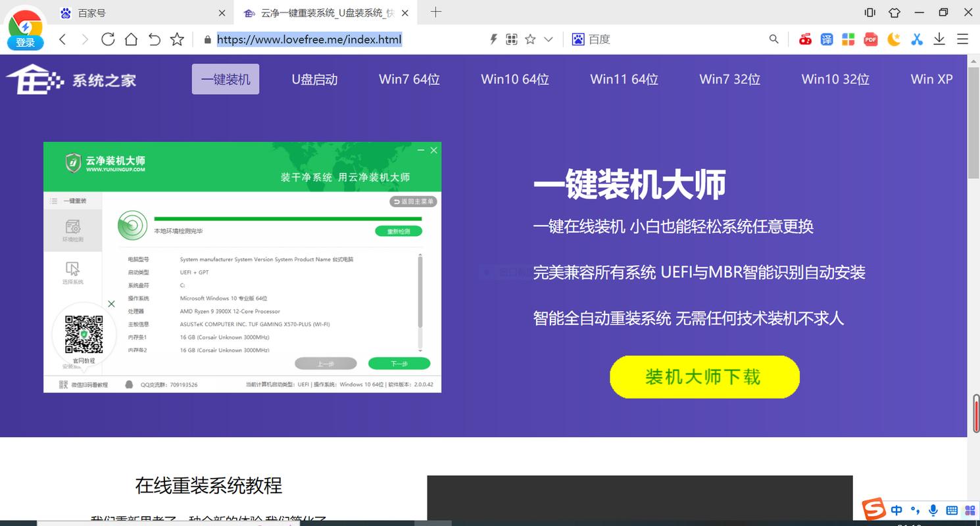Close the 百家号 tab

click(x=222, y=12)
